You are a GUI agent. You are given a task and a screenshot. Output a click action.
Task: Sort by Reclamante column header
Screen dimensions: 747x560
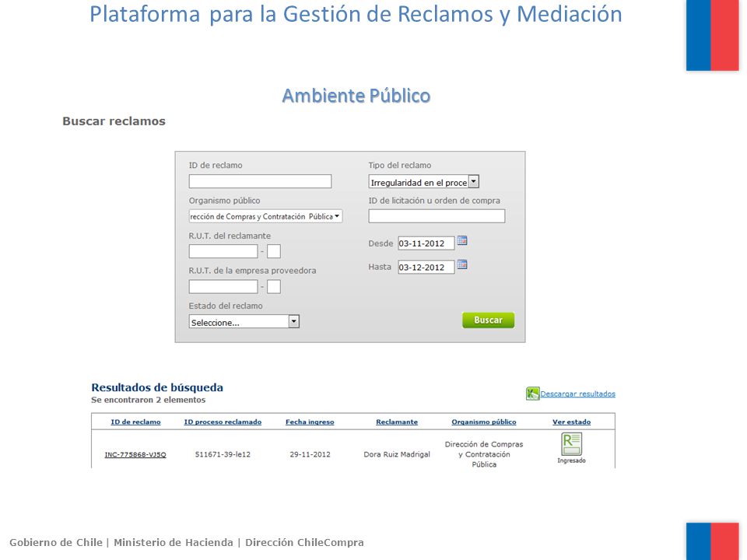(397, 422)
